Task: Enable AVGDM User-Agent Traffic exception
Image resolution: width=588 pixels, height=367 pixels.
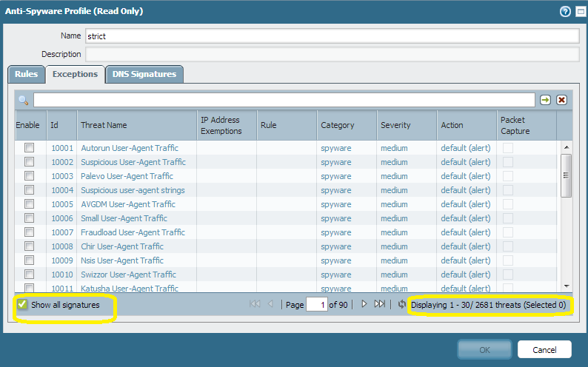Action: point(29,203)
